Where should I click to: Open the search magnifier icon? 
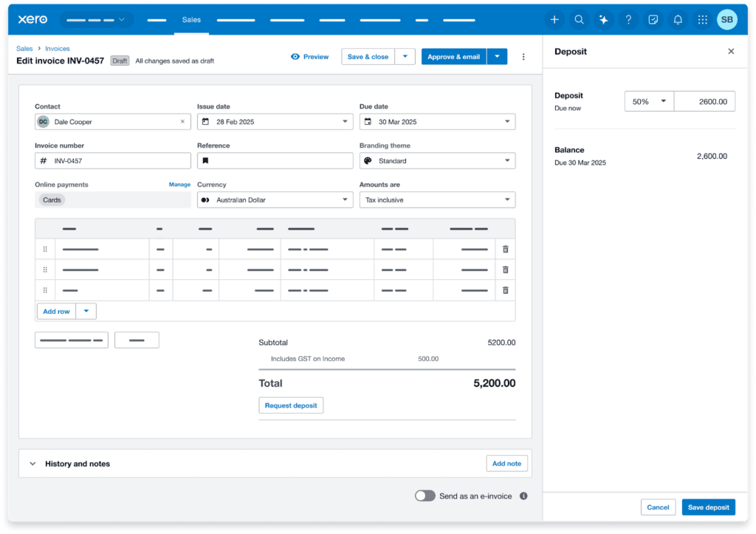tap(580, 20)
